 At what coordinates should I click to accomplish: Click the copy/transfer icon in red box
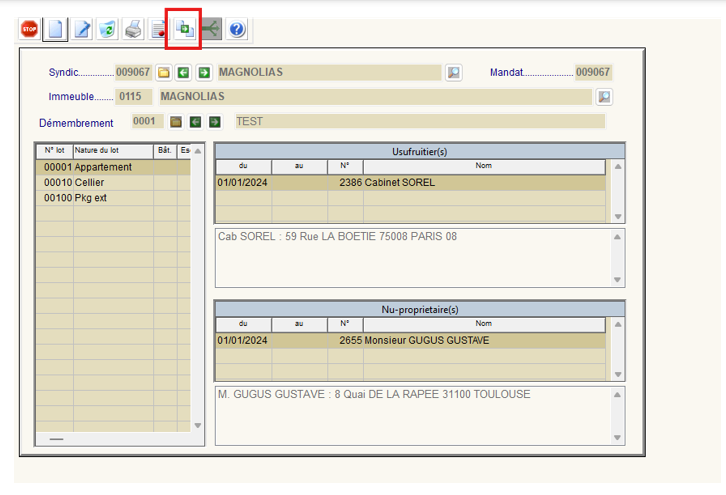pos(185,29)
